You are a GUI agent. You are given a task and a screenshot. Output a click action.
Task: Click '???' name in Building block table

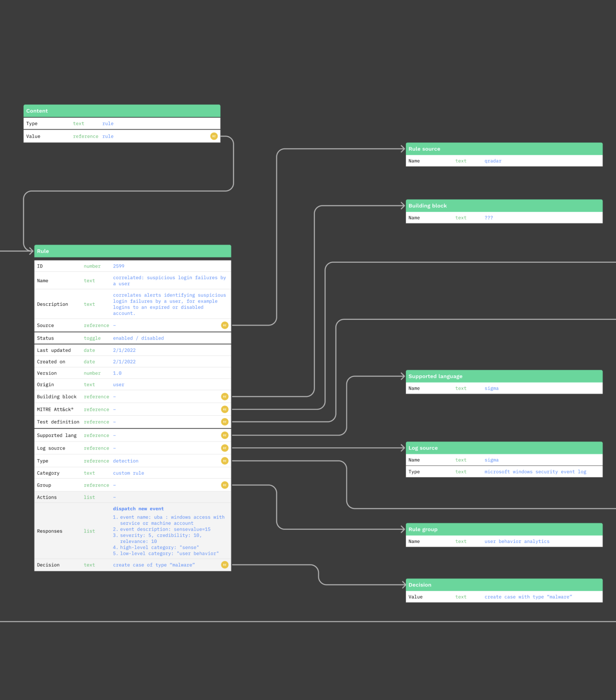click(x=489, y=218)
